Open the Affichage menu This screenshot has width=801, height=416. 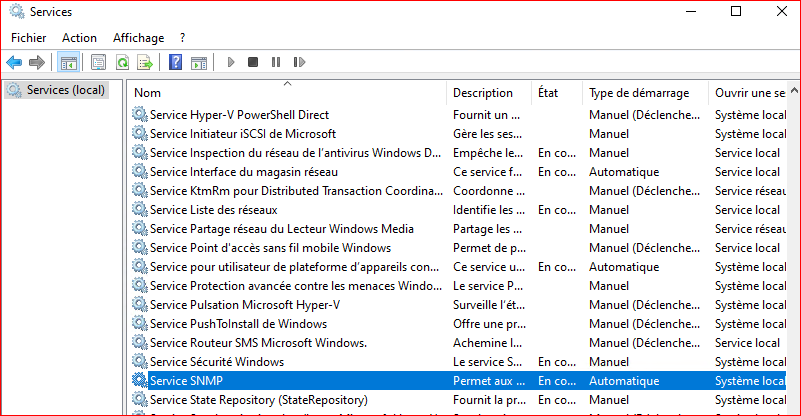tap(138, 37)
